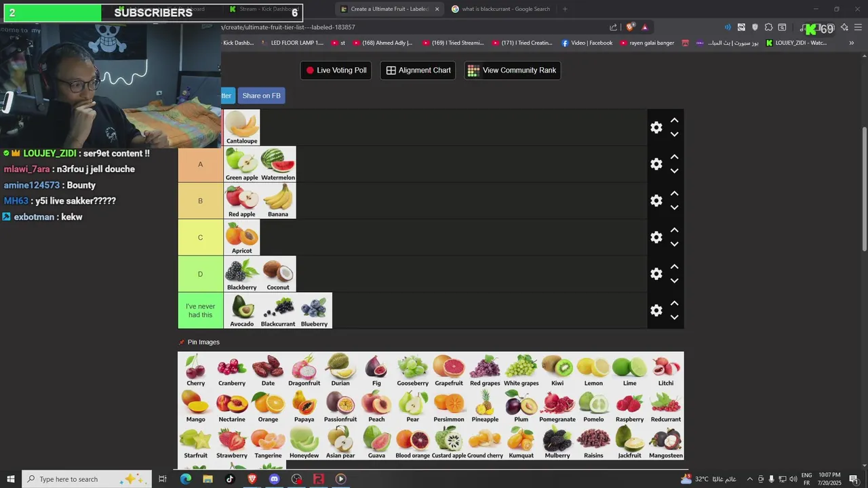Select the Green apple image in tier A
This screenshot has width=868, height=488.
[242, 164]
